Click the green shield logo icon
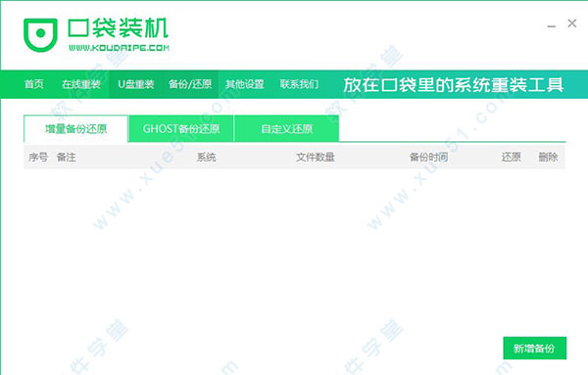The image size is (588, 375). coord(40,34)
